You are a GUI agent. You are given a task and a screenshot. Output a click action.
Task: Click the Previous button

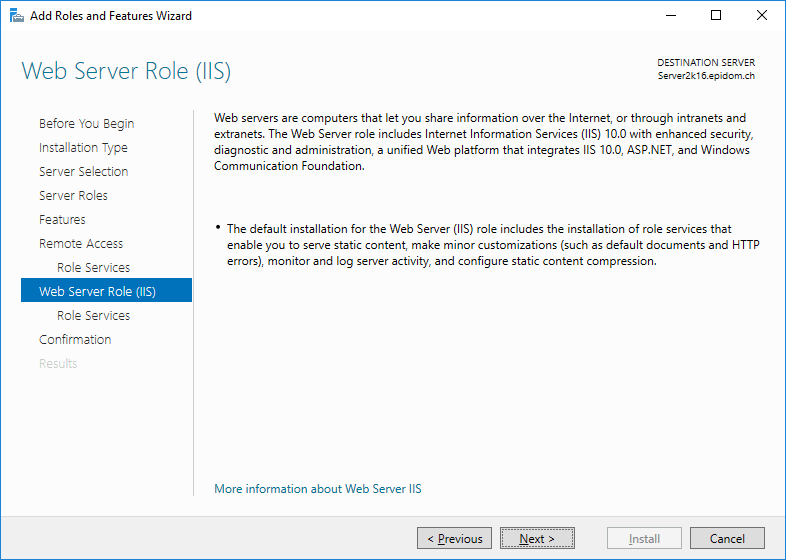(x=454, y=538)
